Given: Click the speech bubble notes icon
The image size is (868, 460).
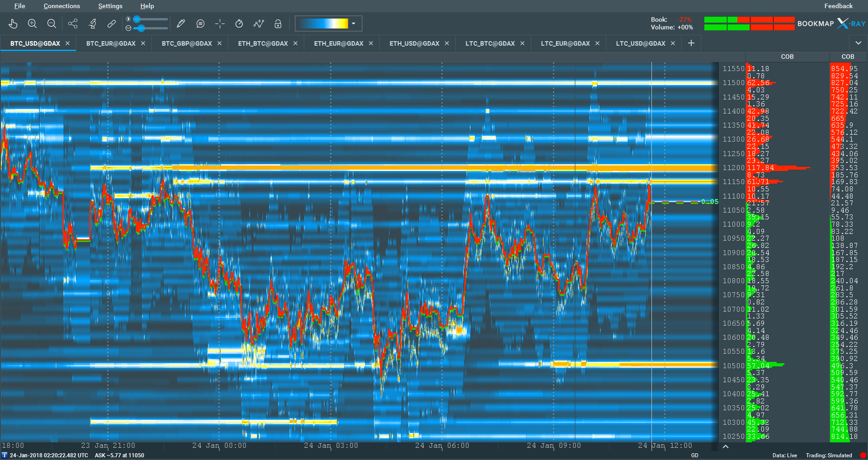Looking at the screenshot, I should [x=200, y=24].
